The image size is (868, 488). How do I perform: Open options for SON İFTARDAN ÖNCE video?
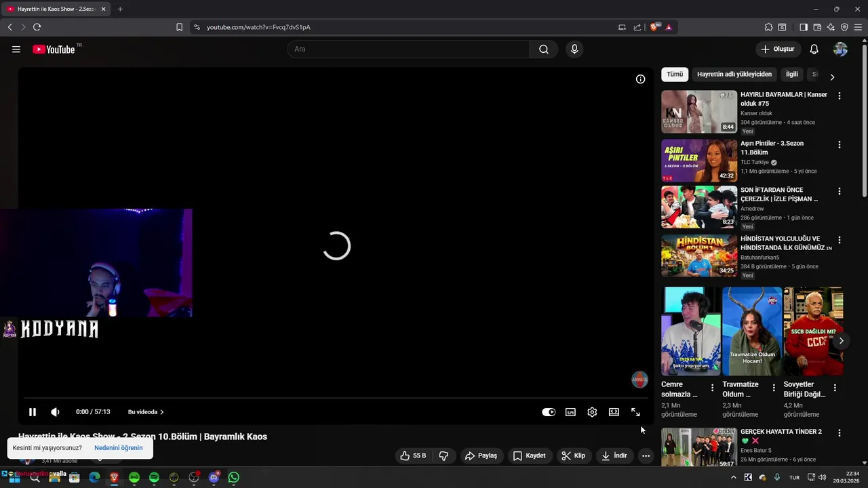click(840, 191)
